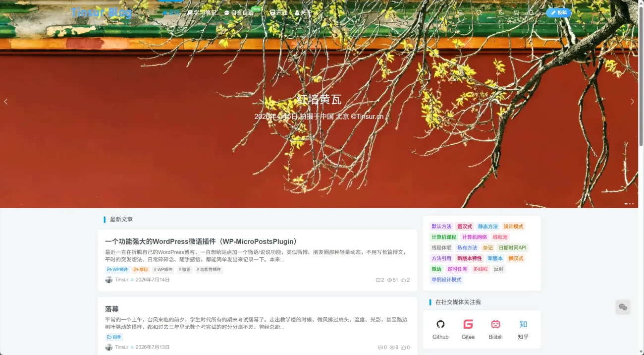
Task: Open the 开往 menu item
Action: tap(278, 13)
